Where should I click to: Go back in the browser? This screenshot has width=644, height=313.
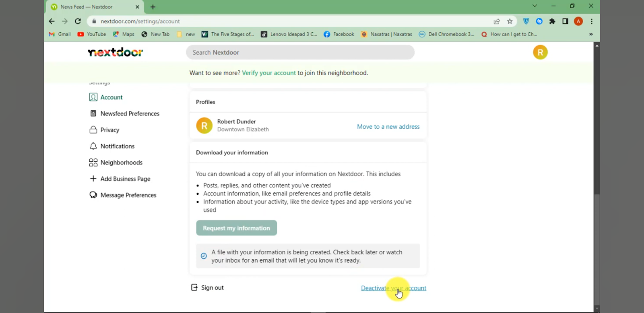52,21
